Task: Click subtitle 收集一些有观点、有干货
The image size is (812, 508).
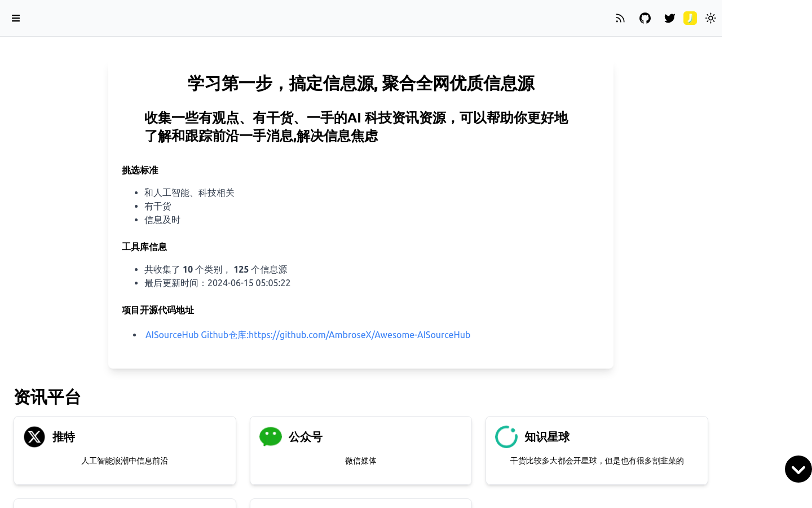Action: (x=356, y=127)
